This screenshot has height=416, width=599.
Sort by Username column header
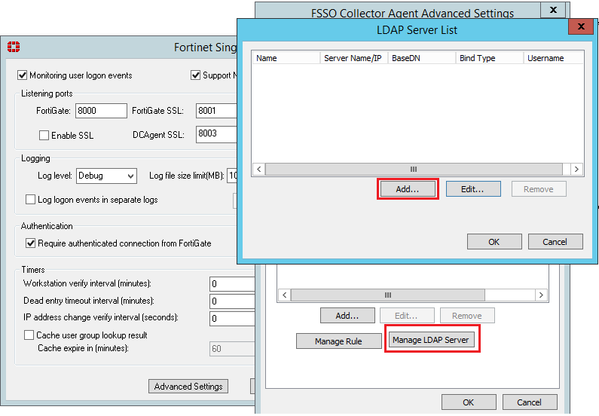[x=554, y=58]
